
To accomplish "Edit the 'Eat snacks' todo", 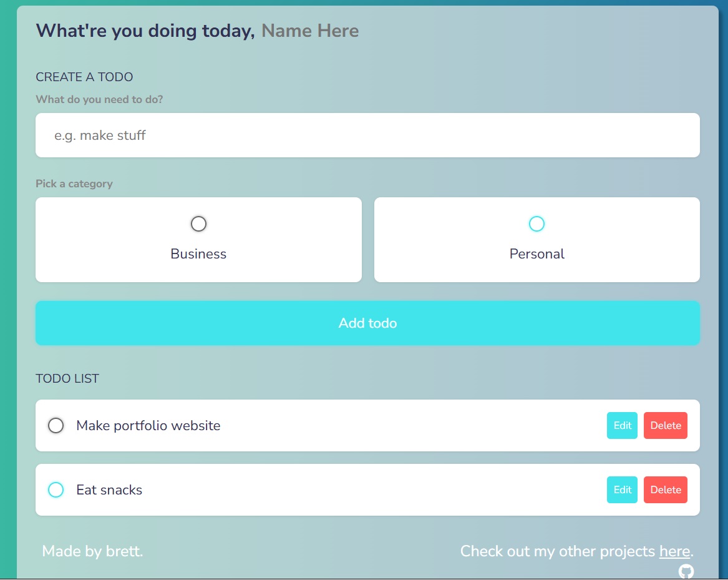I will (x=621, y=489).
